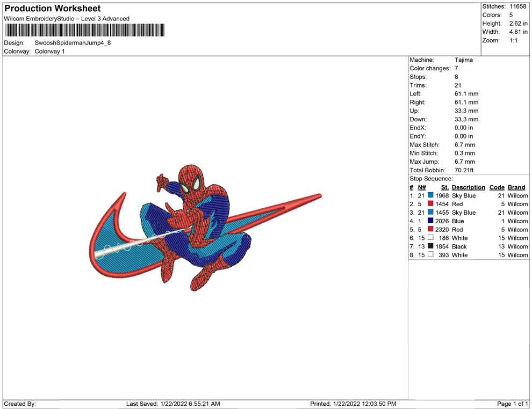Click the 'Printed: 1/22/2022 12:03:50 PM' text
The width and height of the screenshot is (532, 409).
pos(353,404)
